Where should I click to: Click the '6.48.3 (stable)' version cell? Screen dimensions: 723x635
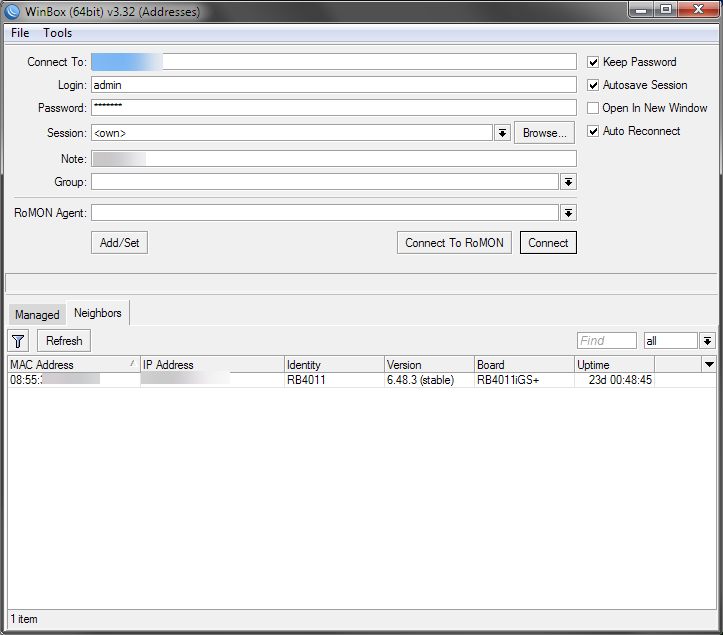pos(429,380)
